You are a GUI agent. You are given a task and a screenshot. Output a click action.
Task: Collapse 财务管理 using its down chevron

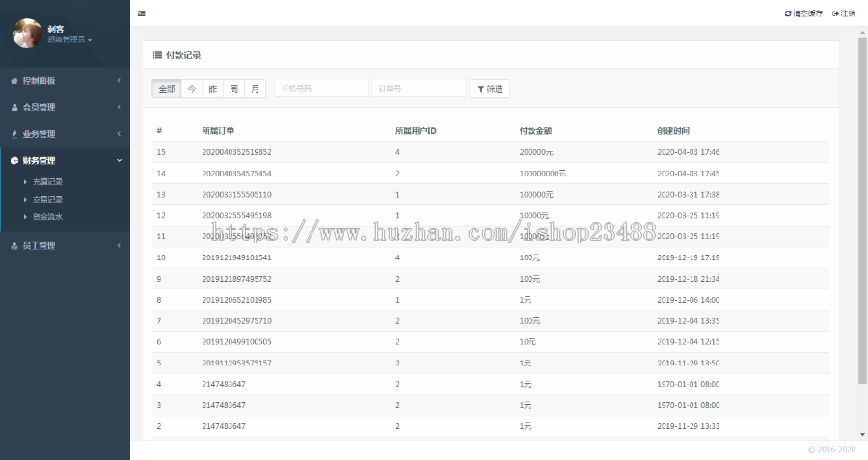(x=119, y=160)
